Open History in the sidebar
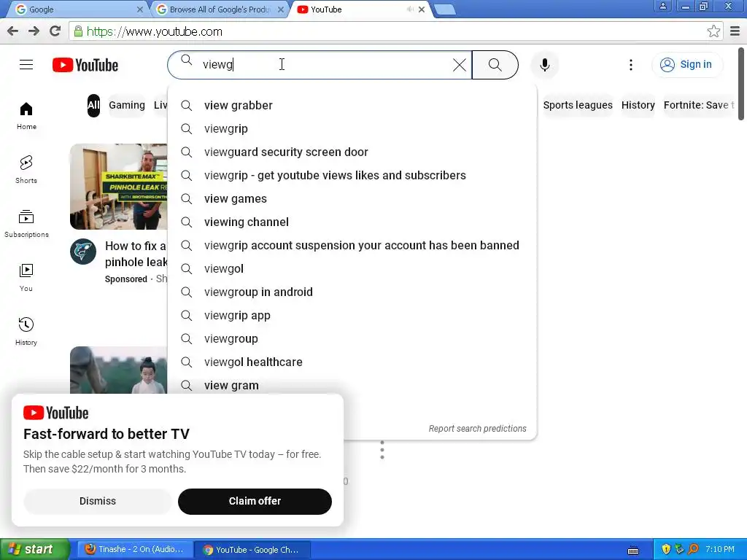Screen dimensions: 747x560 click(26, 331)
